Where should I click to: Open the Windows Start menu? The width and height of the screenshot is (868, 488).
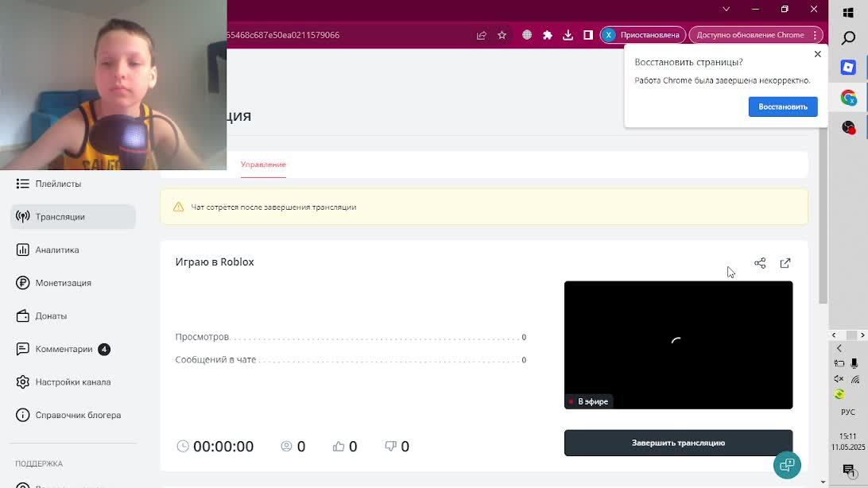point(848,13)
